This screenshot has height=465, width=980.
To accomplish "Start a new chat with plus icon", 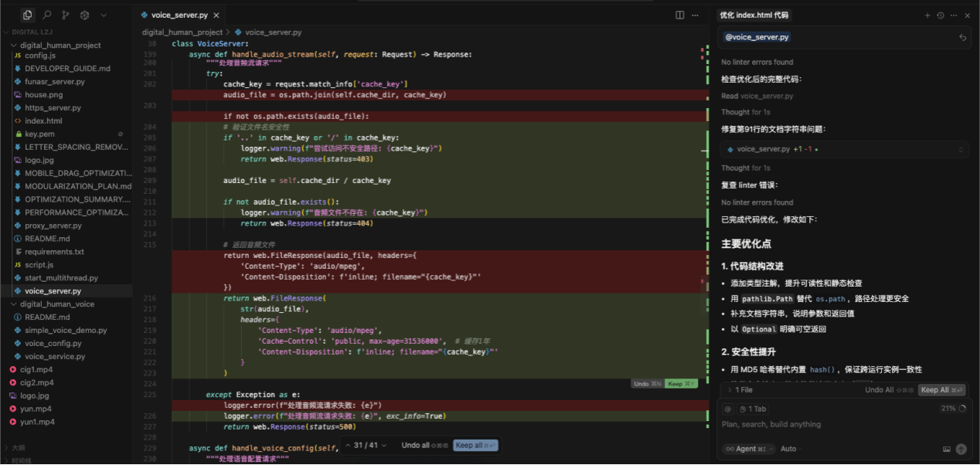I will [927, 15].
